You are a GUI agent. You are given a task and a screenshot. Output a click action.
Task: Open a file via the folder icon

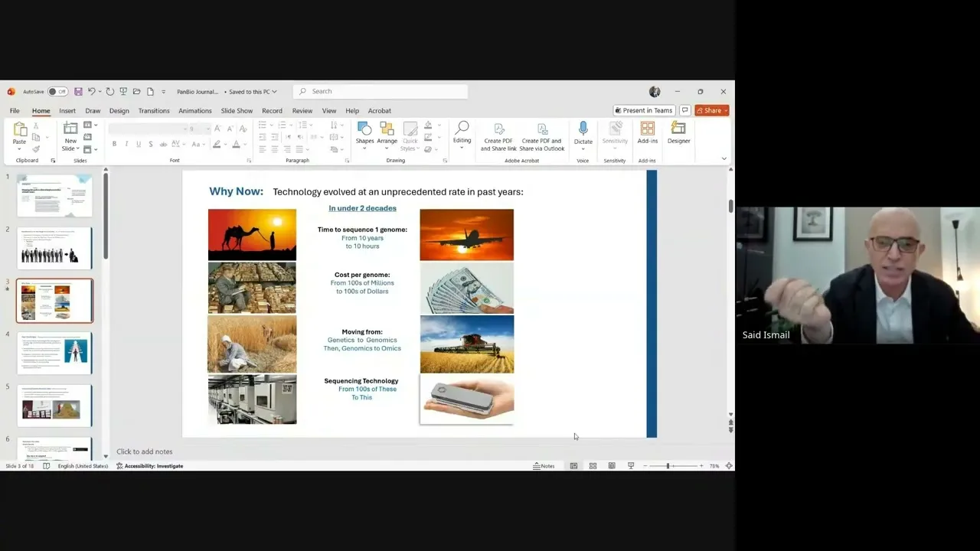(x=136, y=92)
